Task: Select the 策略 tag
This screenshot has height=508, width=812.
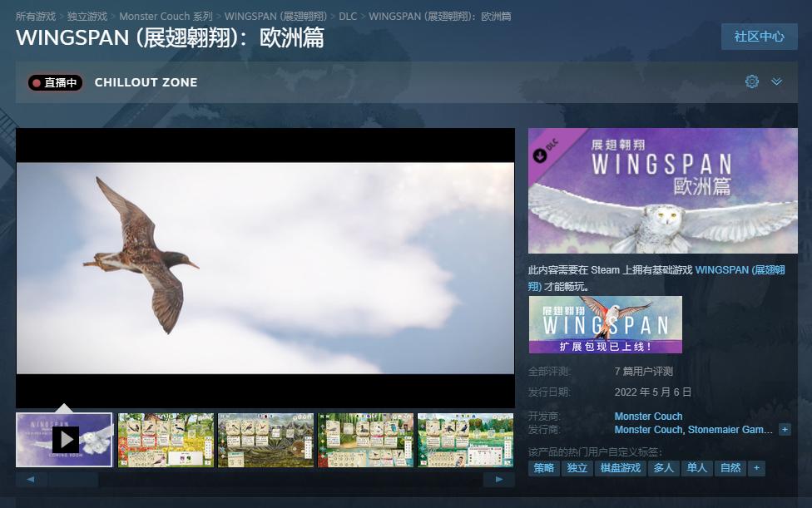Action: click(544, 467)
